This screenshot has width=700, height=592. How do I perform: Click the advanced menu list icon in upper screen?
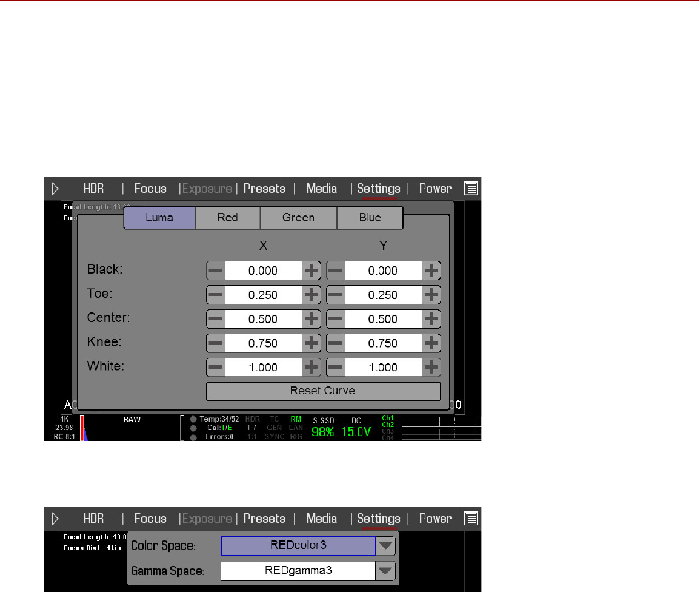472,189
